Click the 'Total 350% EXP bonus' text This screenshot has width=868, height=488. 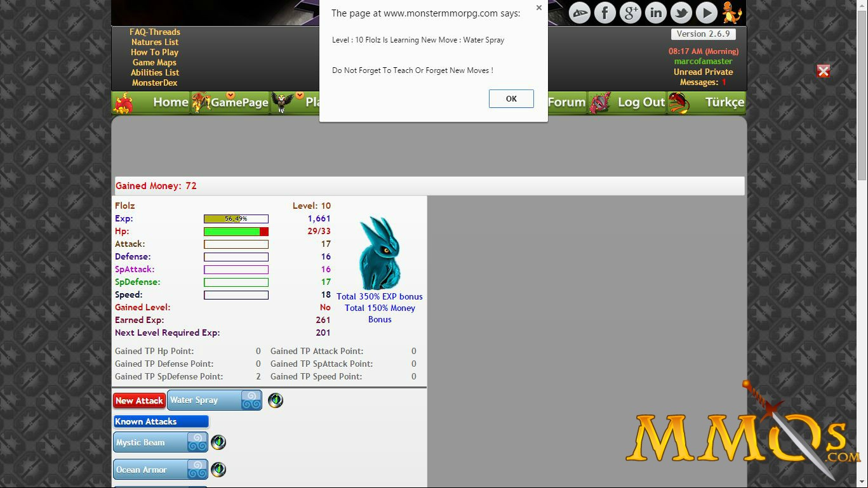[x=380, y=296]
